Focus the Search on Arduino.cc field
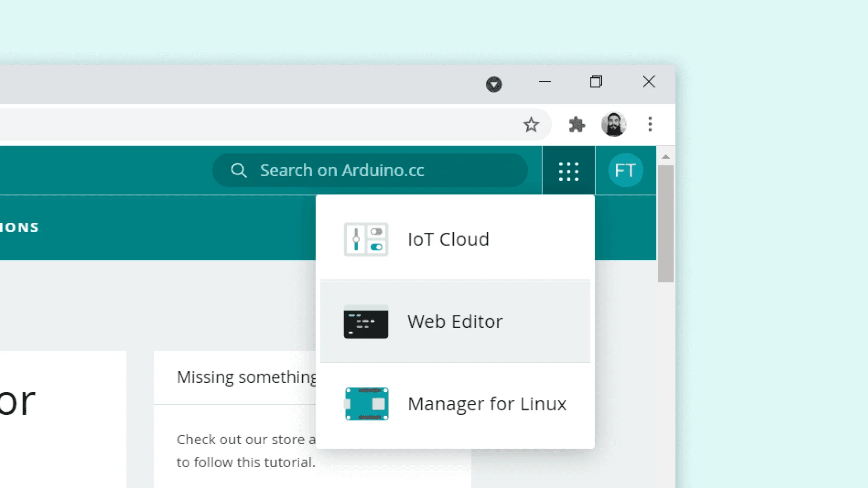 point(370,170)
